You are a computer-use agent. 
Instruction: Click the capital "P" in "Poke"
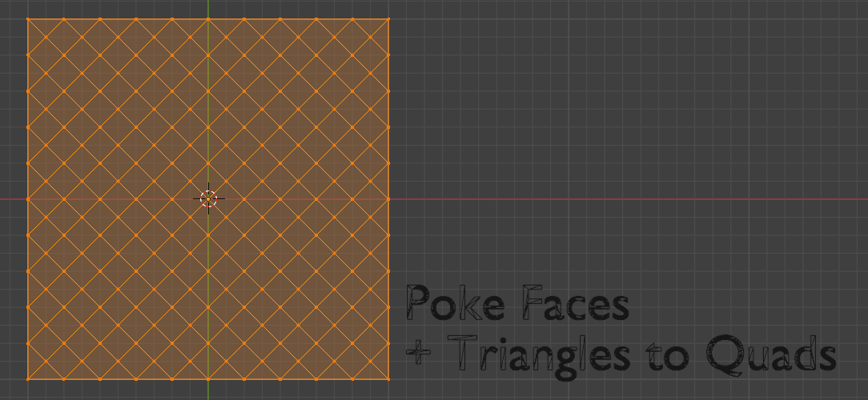(x=420, y=304)
